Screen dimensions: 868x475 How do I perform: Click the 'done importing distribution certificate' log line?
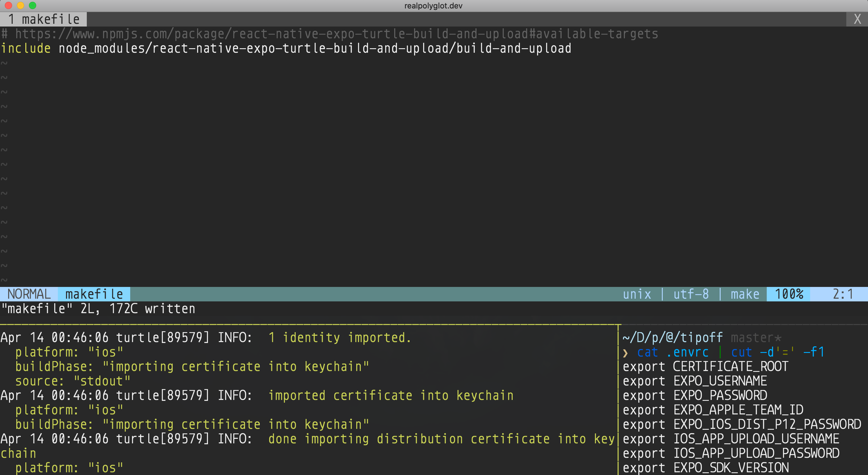tap(442, 439)
